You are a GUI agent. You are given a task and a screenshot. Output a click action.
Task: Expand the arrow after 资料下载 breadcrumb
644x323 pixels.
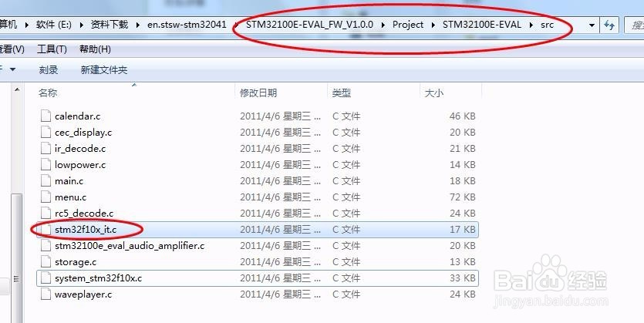pyautogui.click(x=138, y=25)
